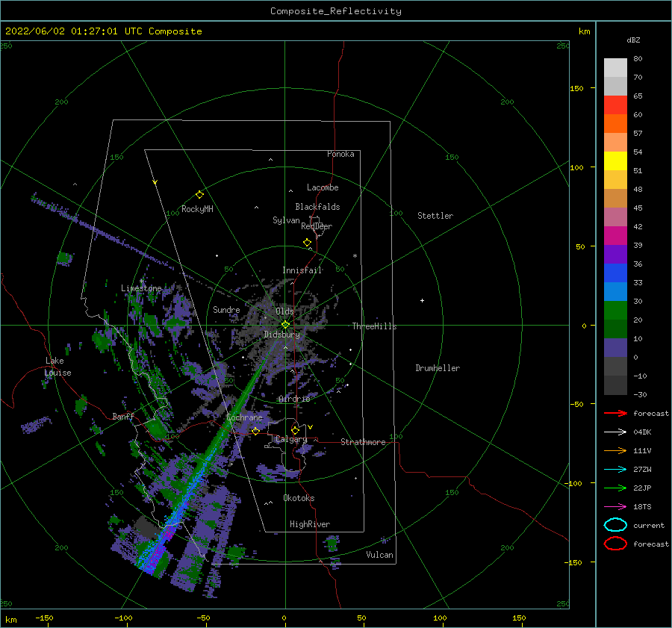This screenshot has width=672, height=628.
Task: Click the yellow diamond marker below Cochrane
Action: pyautogui.click(x=255, y=432)
